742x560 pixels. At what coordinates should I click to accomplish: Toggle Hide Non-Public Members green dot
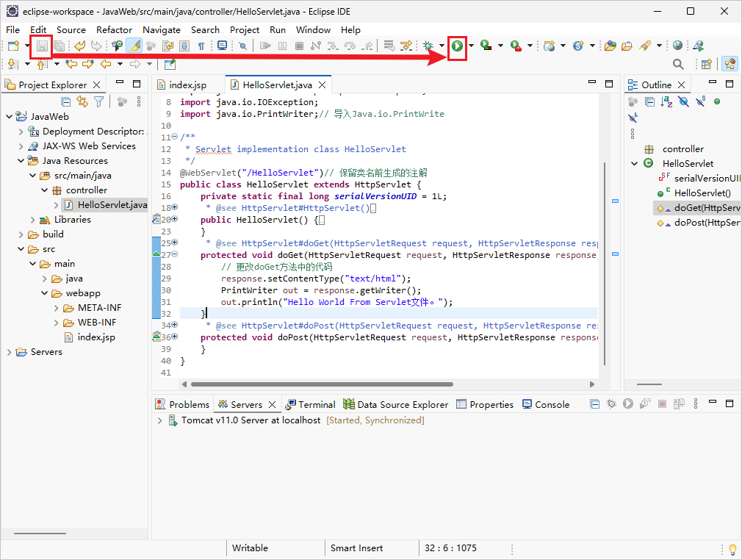click(x=717, y=101)
